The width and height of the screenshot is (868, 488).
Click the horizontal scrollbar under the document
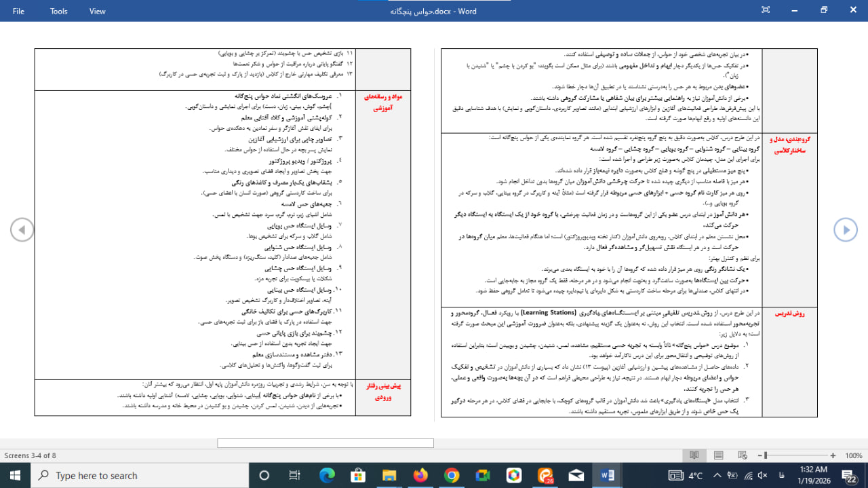[x=325, y=443]
